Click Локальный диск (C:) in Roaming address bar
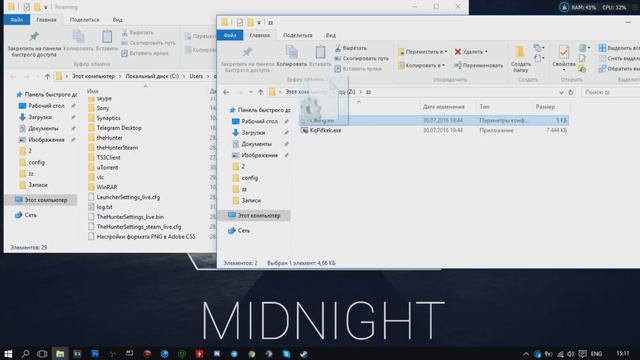This screenshot has height=360, width=640. [x=152, y=76]
